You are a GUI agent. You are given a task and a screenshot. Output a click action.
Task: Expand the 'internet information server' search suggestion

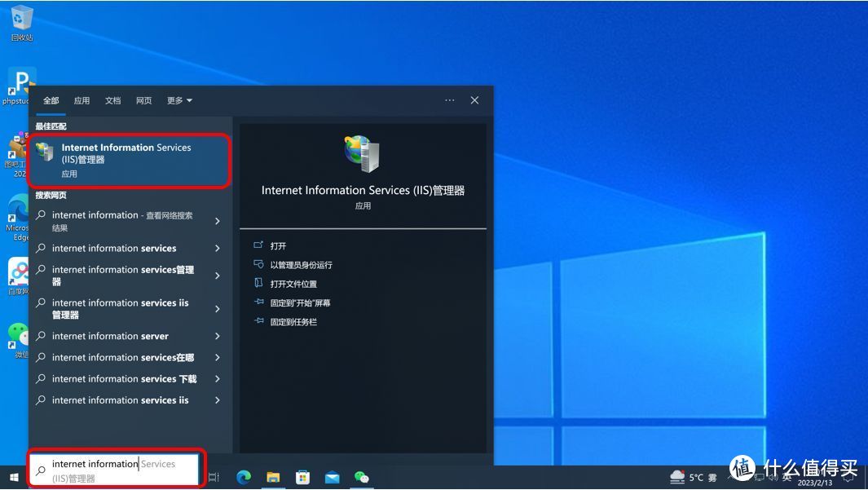216,336
